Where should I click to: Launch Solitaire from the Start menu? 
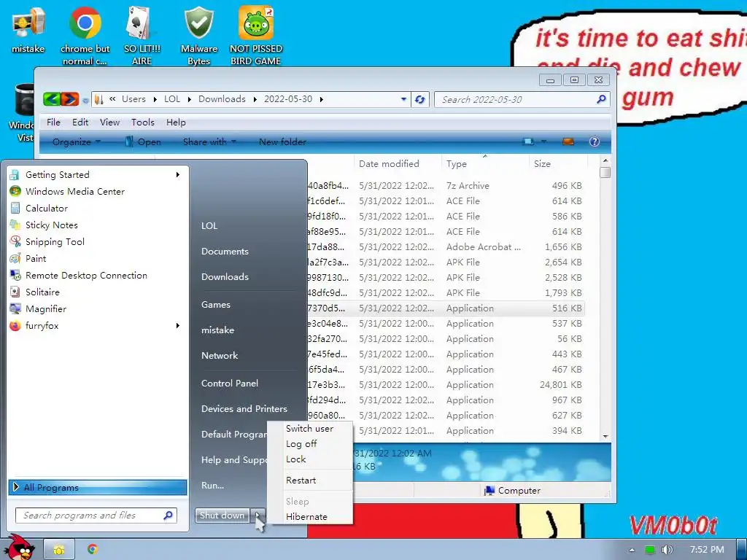point(98,292)
